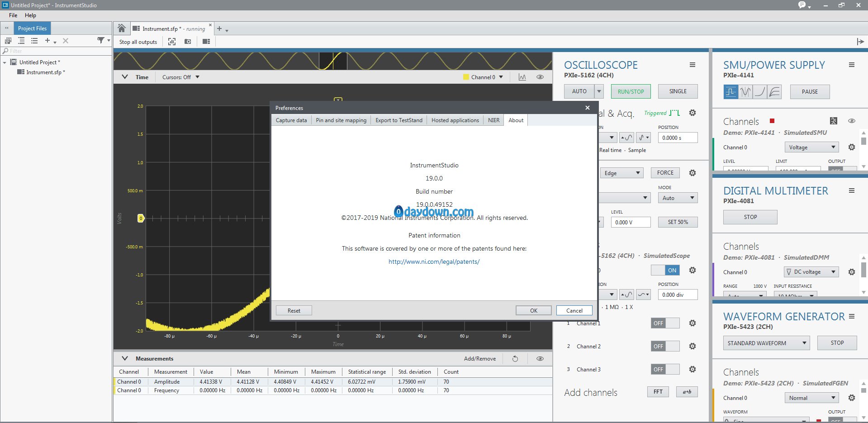Click the SET 50% trigger button
Image resolution: width=868 pixels, height=423 pixels.
click(678, 222)
